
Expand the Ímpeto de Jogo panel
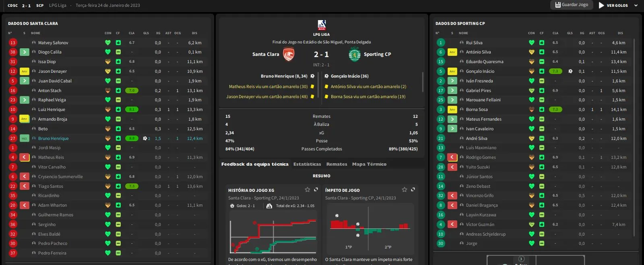[x=413, y=190]
